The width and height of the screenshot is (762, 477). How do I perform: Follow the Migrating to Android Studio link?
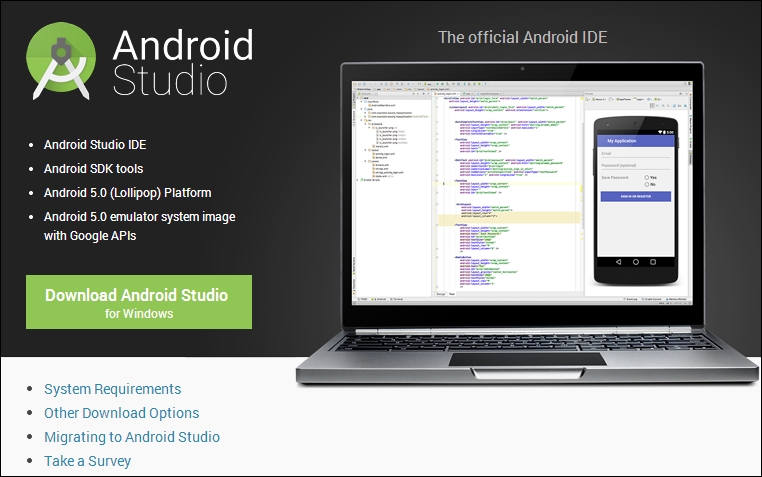tap(132, 437)
